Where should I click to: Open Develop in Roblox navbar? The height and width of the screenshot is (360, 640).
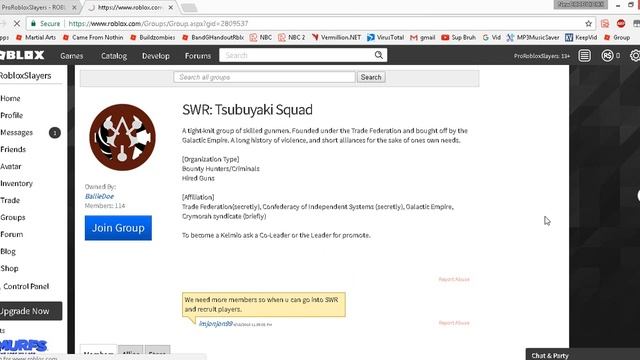coord(156,56)
